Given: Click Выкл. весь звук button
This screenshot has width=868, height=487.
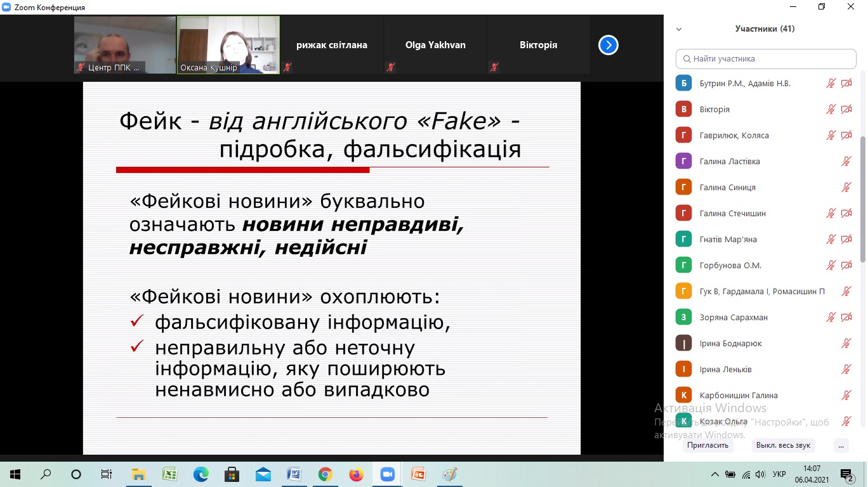Looking at the screenshot, I should tap(783, 445).
